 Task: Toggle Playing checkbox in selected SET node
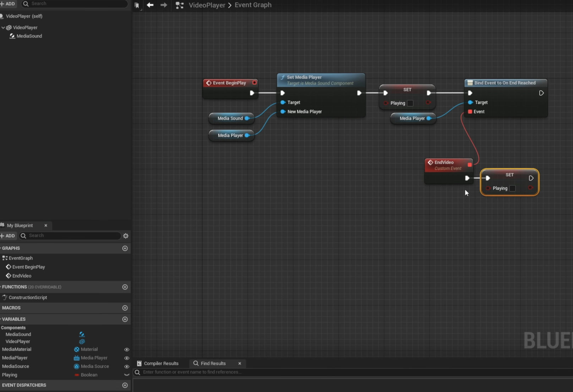(513, 188)
